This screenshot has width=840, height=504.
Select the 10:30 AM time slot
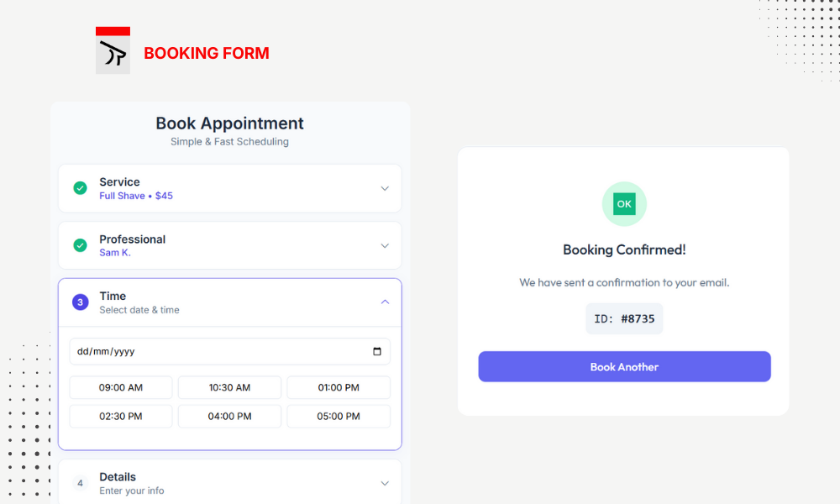229,387
